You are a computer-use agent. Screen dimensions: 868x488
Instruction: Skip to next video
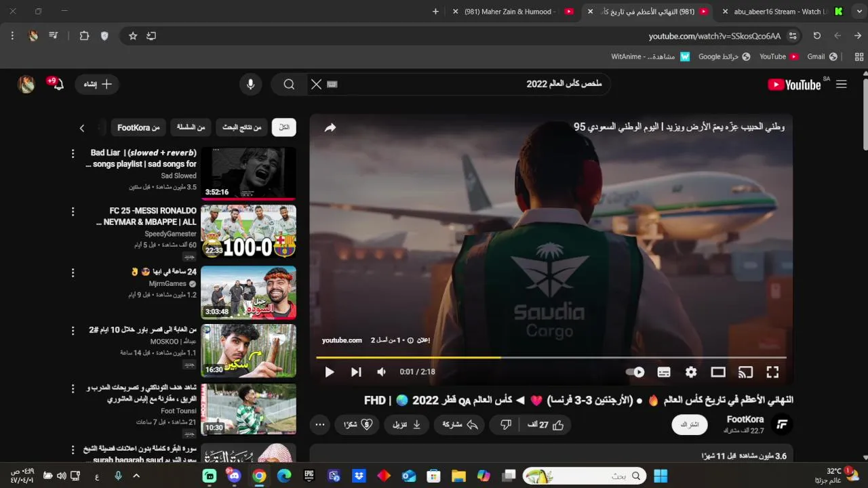point(356,372)
